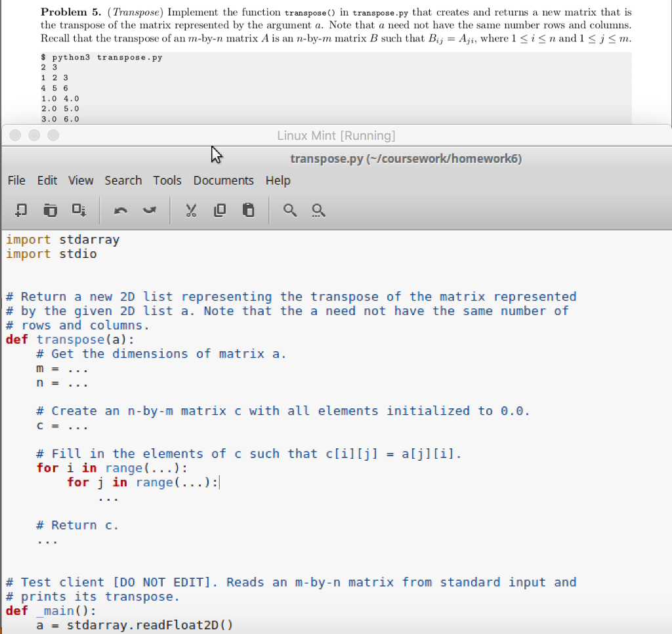Click the '# Get the dimensions of matrix a.' comment
Image resolution: width=672 pixels, height=634 pixels.
(161, 354)
